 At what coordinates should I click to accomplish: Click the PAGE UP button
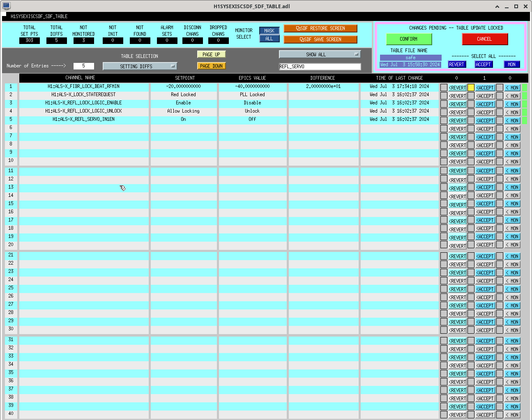[211, 54]
